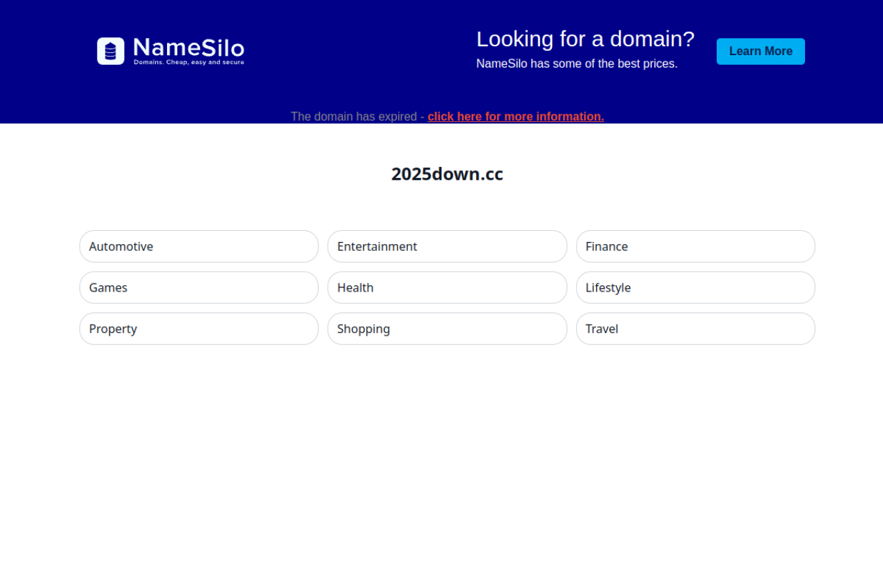Click the empty white area below the categories

441,469
